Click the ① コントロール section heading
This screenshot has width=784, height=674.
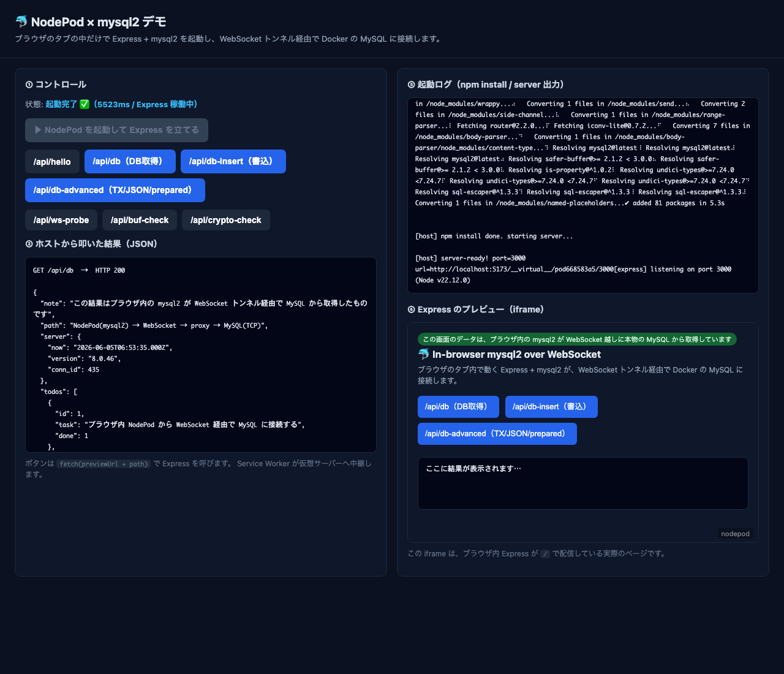click(x=56, y=85)
